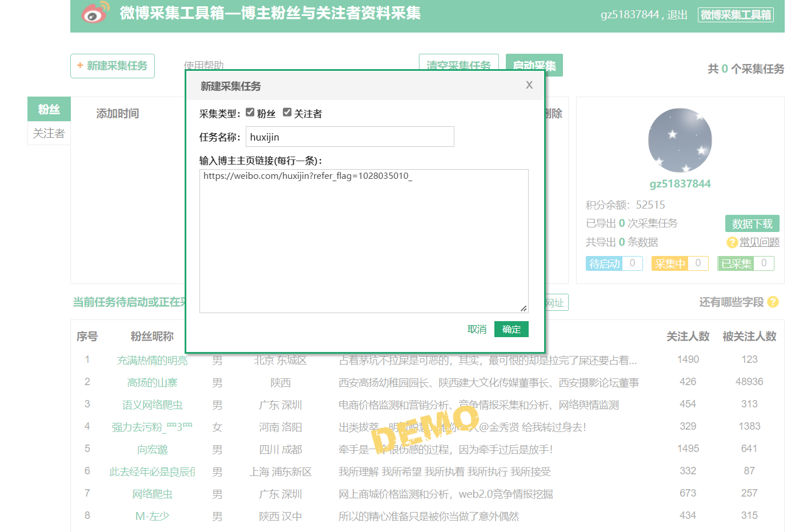Open fan profile 此去经年必是良辰
807x532 pixels.
tap(152, 471)
